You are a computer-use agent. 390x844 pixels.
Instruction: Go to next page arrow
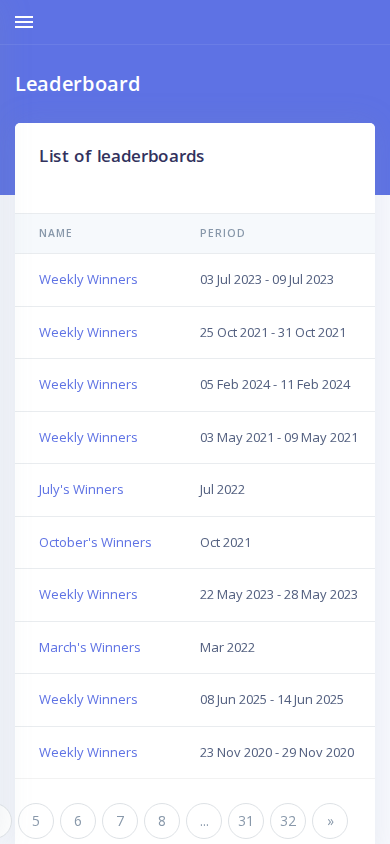[330, 821]
